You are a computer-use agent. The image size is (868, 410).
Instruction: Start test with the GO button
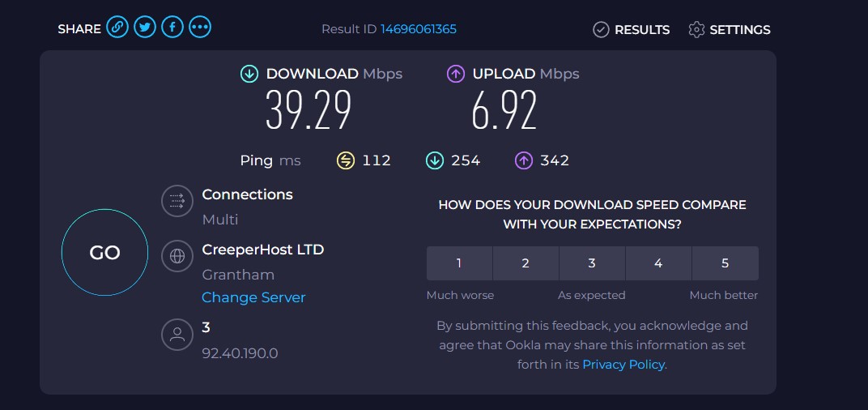click(104, 252)
